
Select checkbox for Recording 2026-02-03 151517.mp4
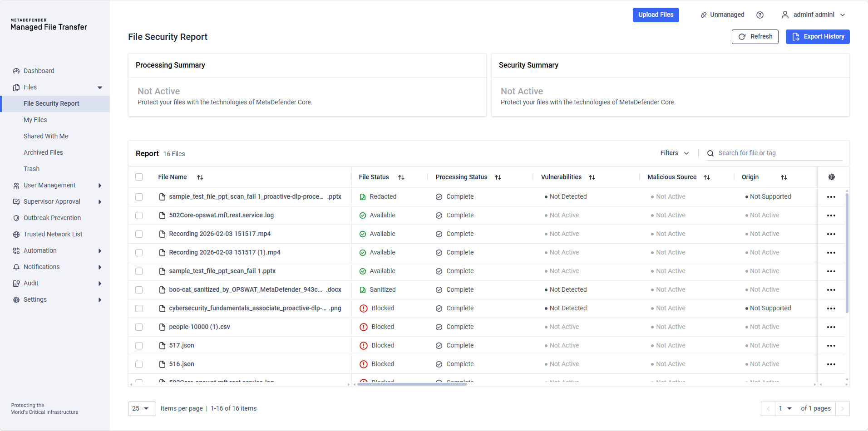pyautogui.click(x=139, y=234)
